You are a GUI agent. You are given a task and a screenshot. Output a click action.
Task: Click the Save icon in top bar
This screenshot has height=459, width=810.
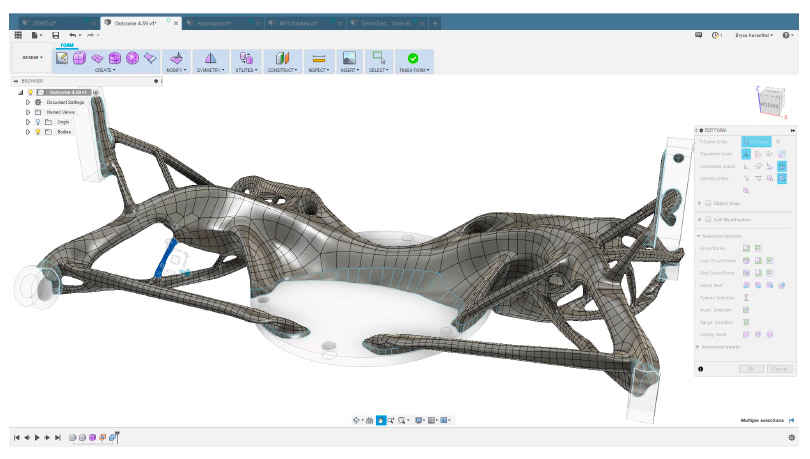(x=55, y=35)
